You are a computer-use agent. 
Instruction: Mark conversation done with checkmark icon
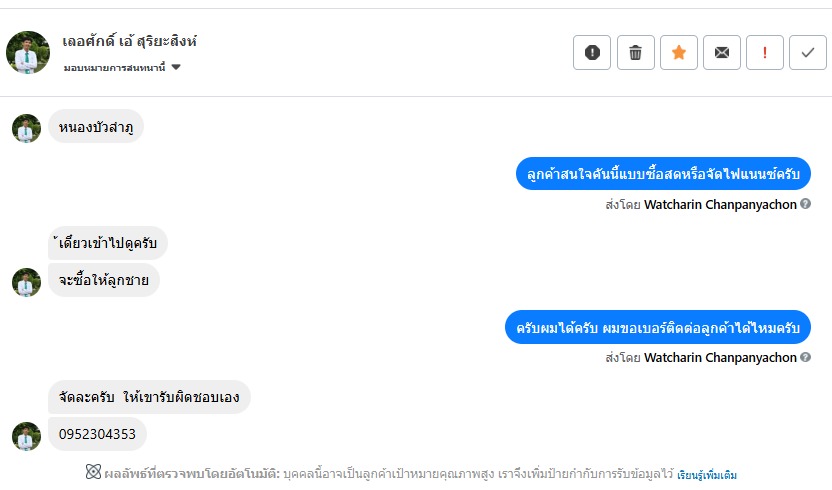[x=808, y=52]
